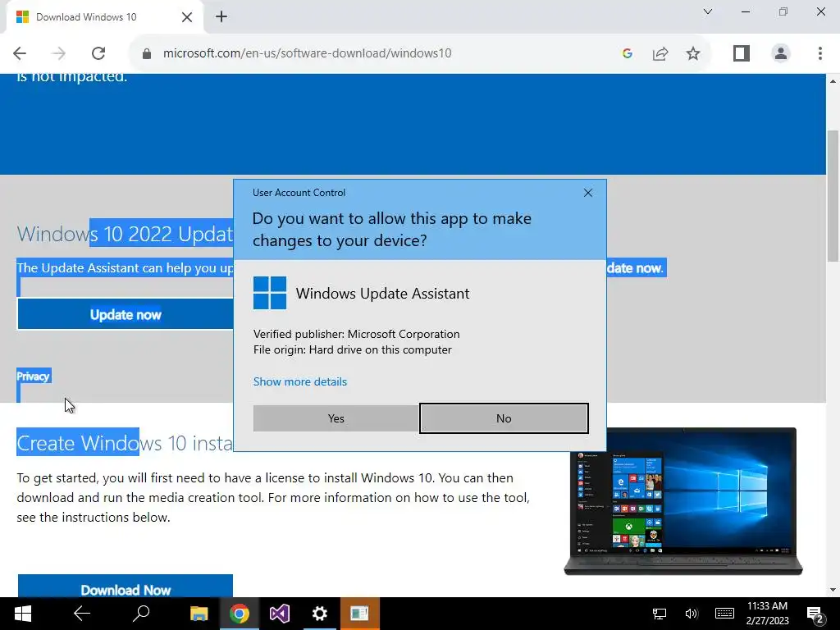Viewport: 840px width, 630px height.
Task: Click the scrollbar down arrow
Action: coord(833,590)
